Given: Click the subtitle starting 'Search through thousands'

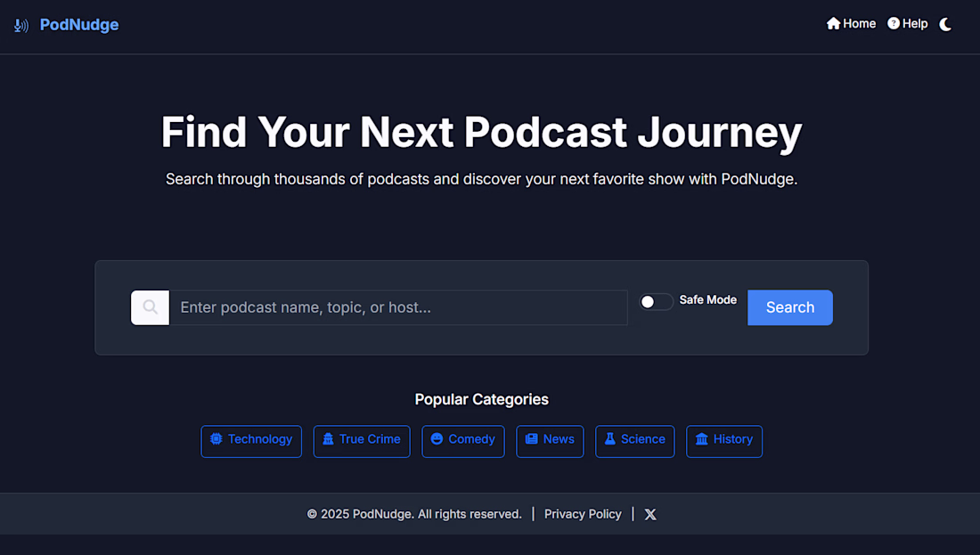Looking at the screenshot, I should [x=481, y=179].
